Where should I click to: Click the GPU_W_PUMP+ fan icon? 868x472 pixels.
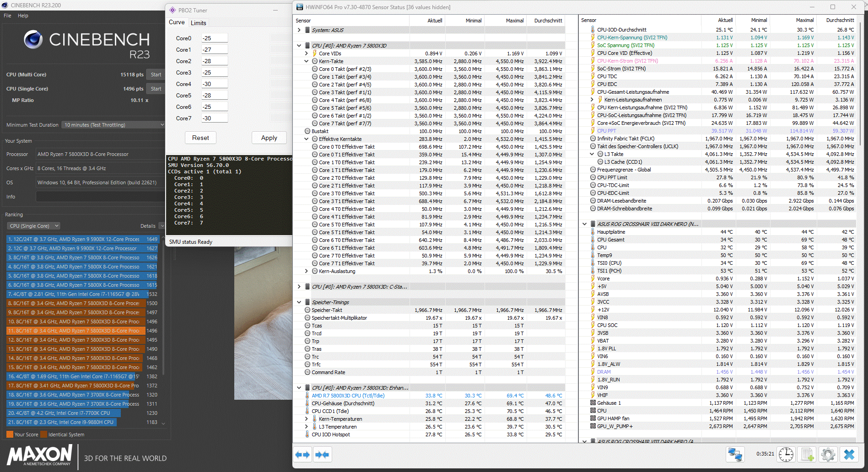pyautogui.click(x=593, y=426)
